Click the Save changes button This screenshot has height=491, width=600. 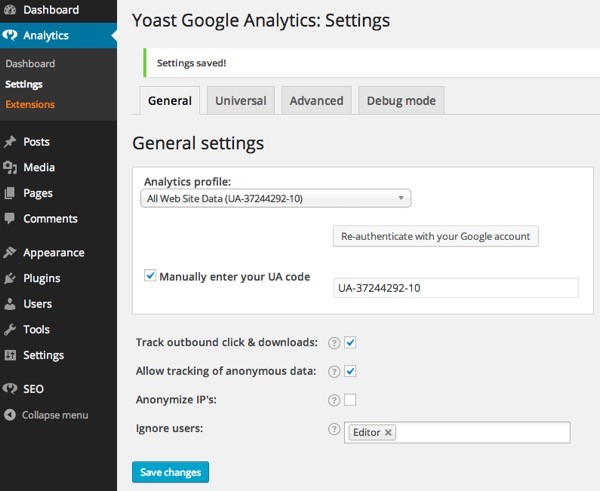(x=170, y=472)
